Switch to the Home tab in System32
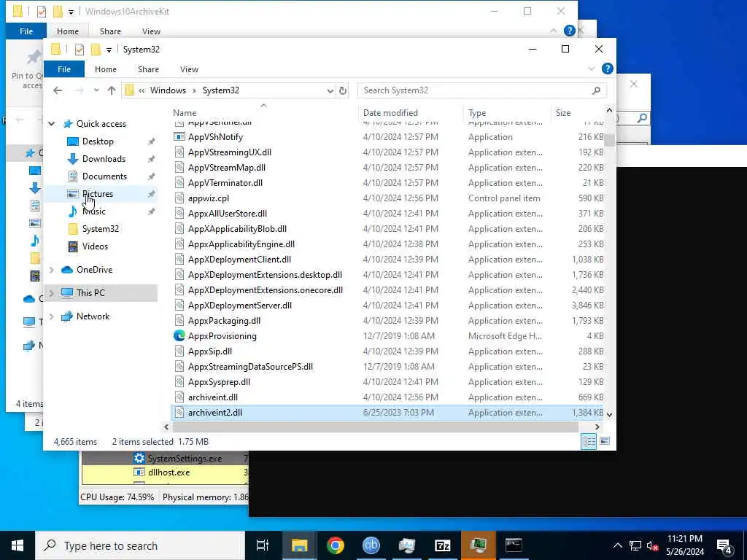This screenshot has width=747, height=560. [106, 69]
